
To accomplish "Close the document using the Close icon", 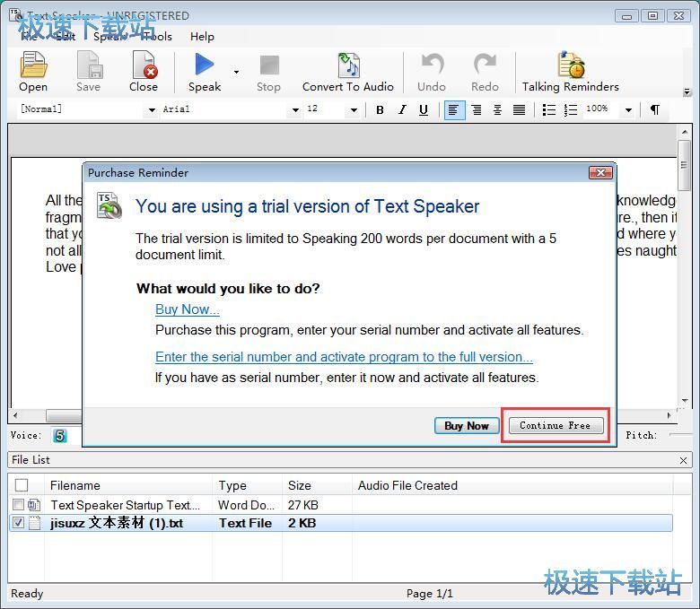I will (144, 72).
